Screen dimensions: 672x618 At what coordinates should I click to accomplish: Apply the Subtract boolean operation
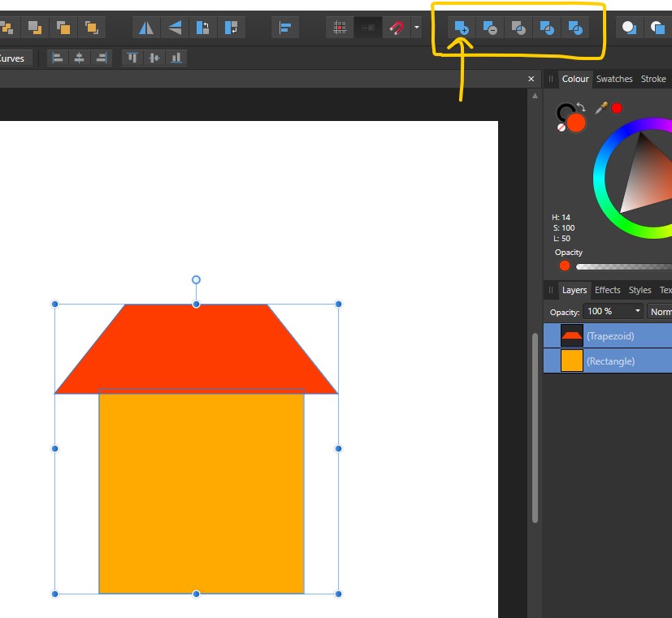click(490, 28)
